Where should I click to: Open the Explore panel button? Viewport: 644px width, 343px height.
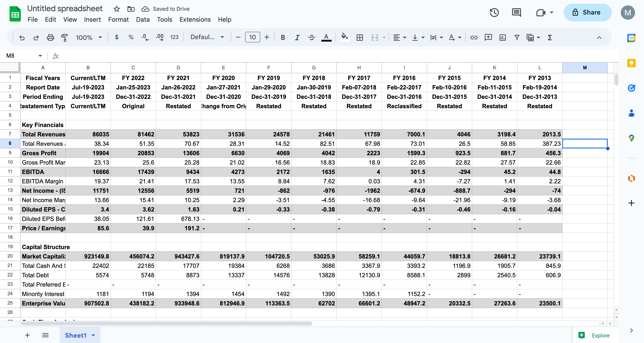595,335
